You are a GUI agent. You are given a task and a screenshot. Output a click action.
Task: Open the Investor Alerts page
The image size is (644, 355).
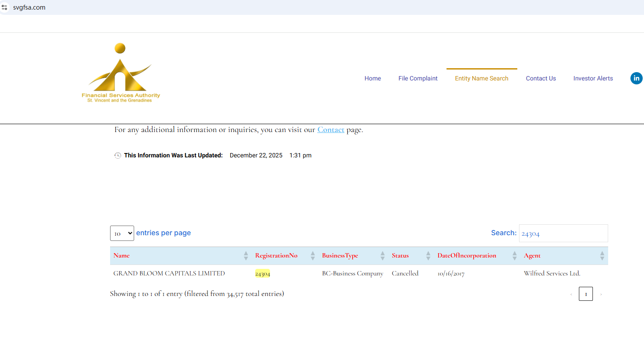(x=593, y=79)
